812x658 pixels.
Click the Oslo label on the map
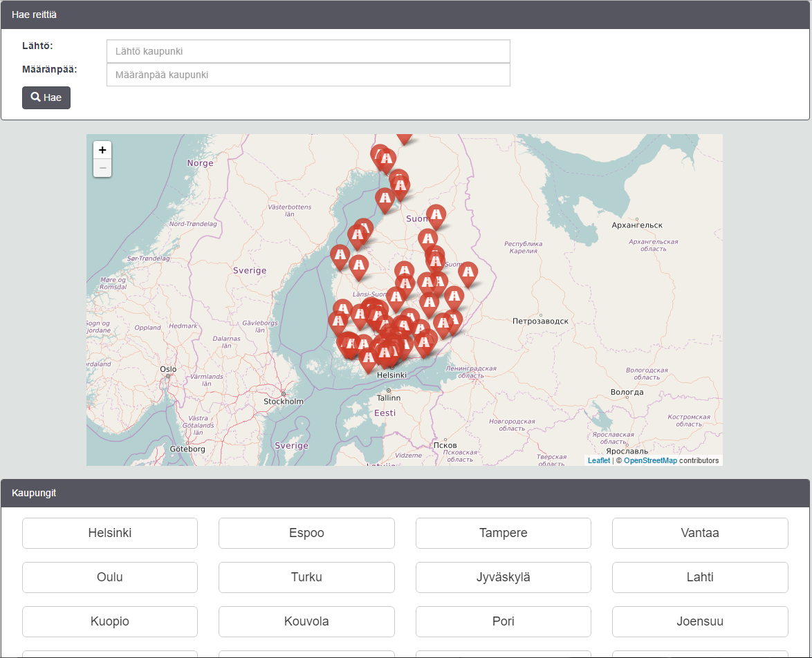168,369
